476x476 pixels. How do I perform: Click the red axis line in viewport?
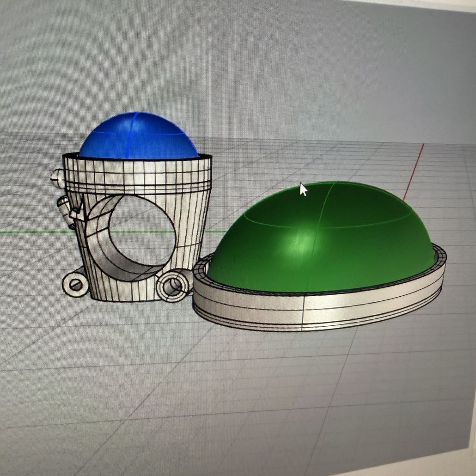pyautogui.click(x=413, y=172)
